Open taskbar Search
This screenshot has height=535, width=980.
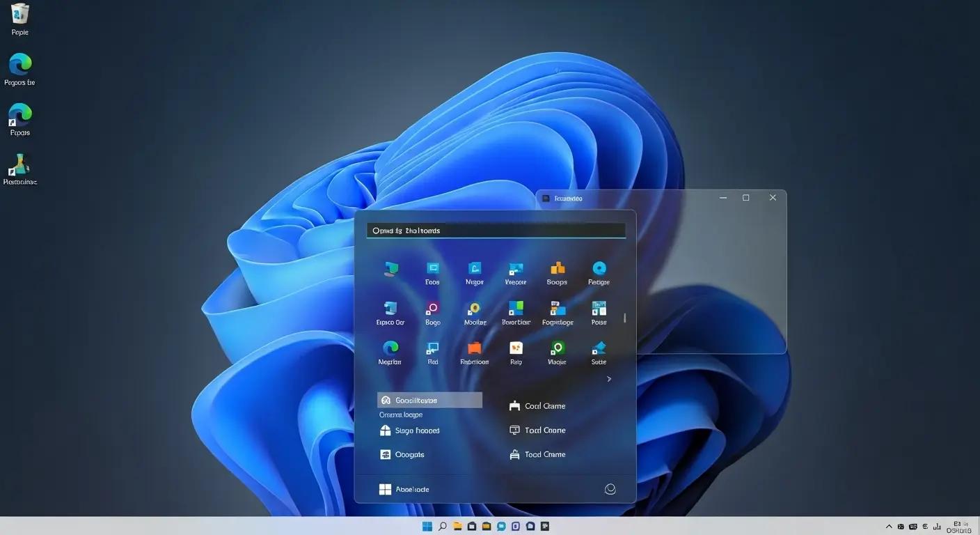443,526
